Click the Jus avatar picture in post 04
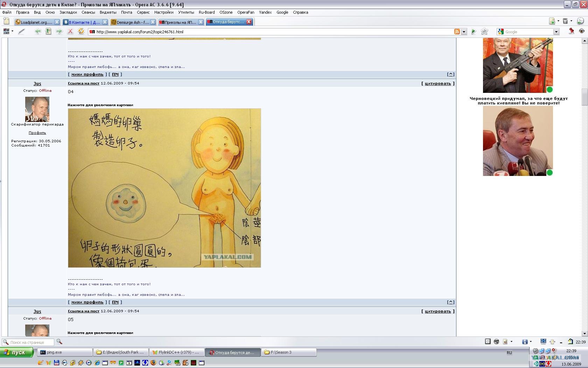This screenshot has width=588, height=368. point(37,109)
